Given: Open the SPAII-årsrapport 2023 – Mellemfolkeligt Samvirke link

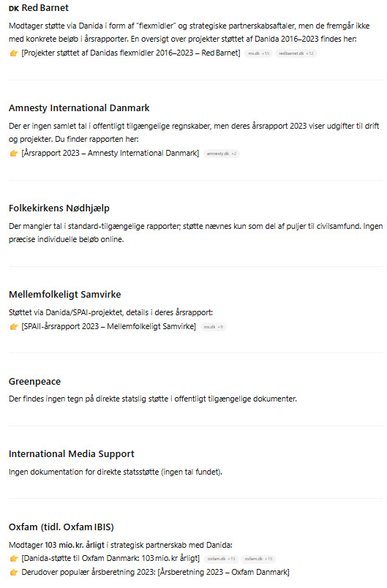Looking at the screenshot, I should pos(109,326).
